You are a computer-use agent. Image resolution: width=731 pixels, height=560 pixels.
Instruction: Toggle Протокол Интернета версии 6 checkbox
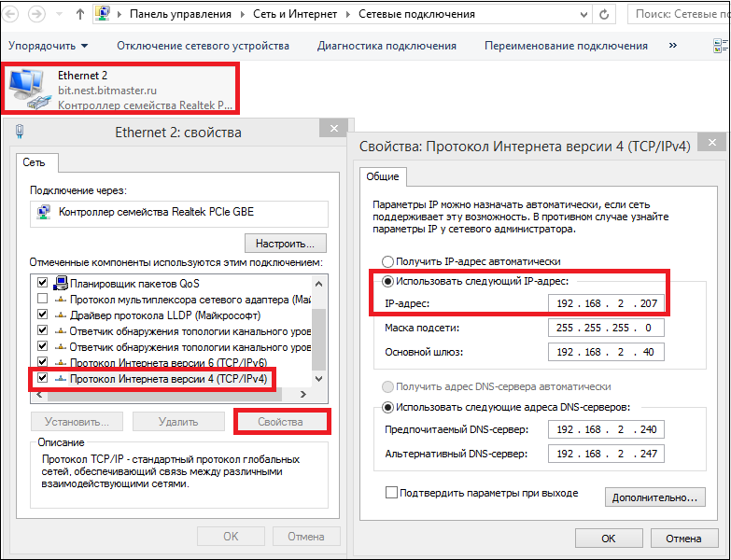(42, 361)
